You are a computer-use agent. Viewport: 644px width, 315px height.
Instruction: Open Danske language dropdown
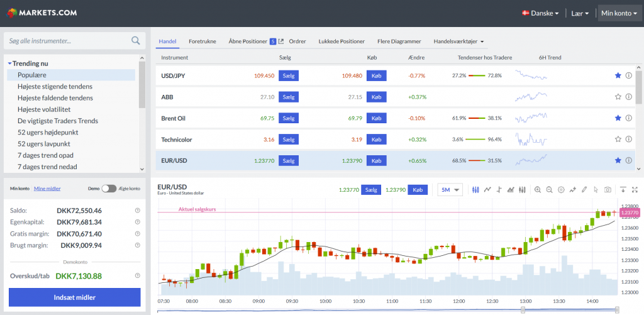click(x=540, y=13)
